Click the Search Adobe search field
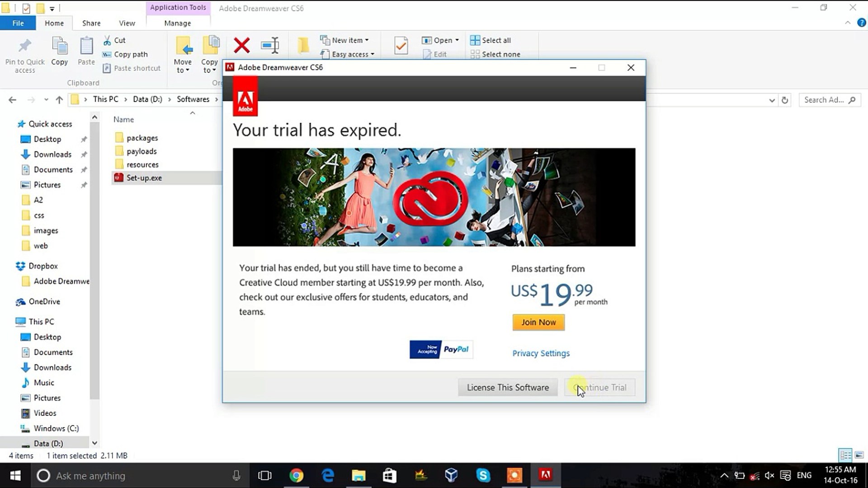This screenshot has height=488, width=868. (x=830, y=100)
